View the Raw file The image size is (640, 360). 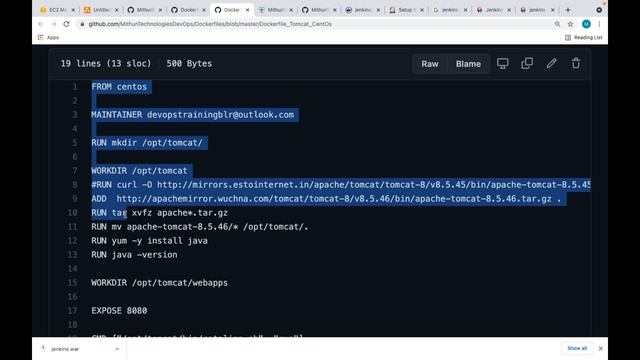pyautogui.click(x=430, y=64)
